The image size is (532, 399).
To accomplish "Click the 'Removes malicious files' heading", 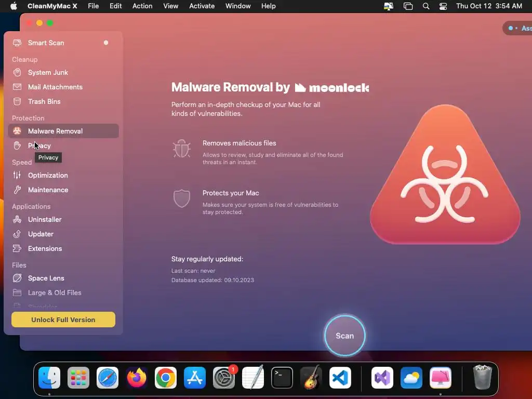I will click(239, 143).
